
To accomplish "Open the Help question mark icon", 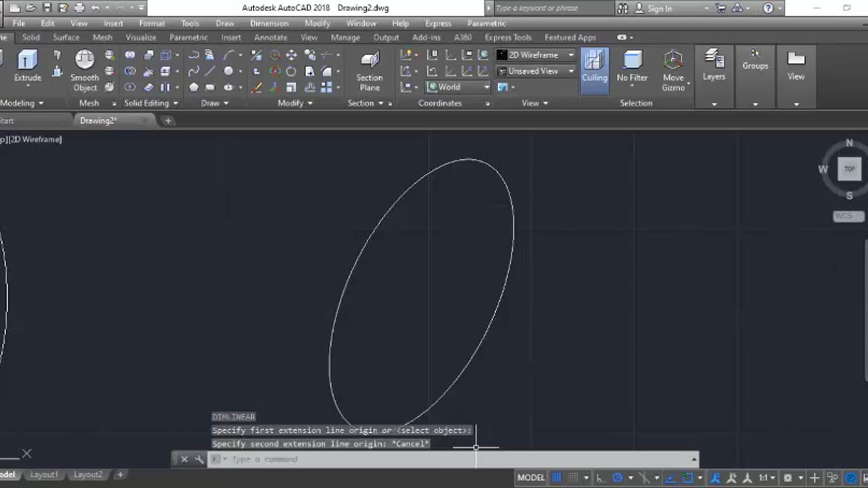I will (x=768, y=8).
